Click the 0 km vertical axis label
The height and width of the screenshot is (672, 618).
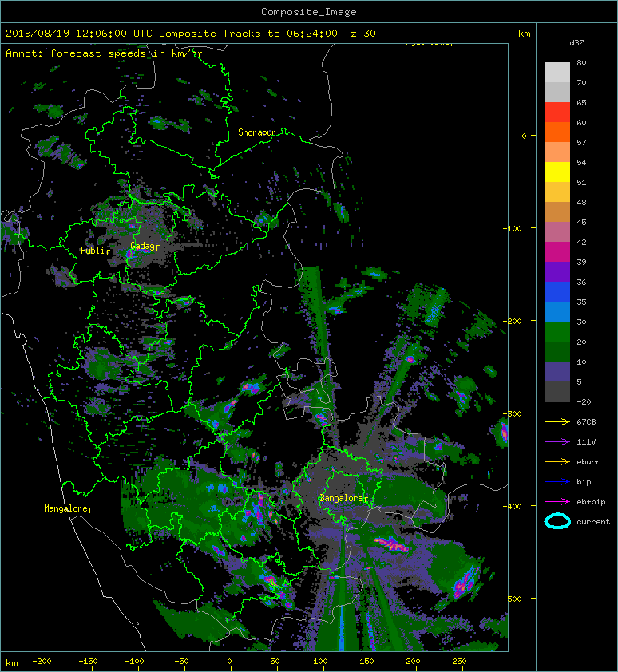point(524,136)
